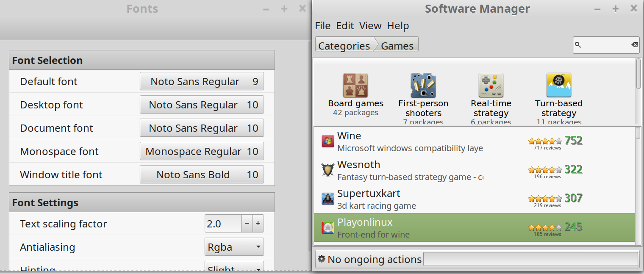644x274 pixels.
Task: Open the Edit menu in Software Manager
Action: (x=345, y=26)
